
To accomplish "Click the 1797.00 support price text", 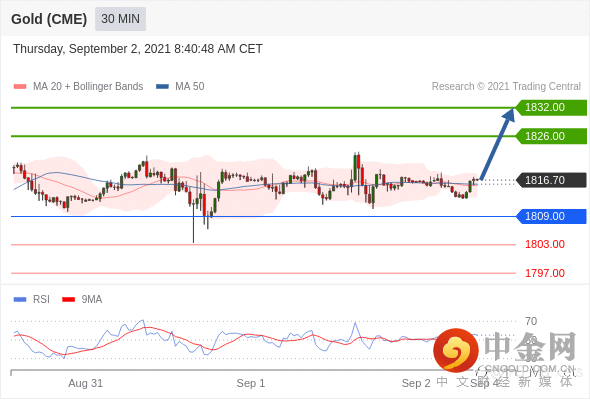I will tap(545, 273).
